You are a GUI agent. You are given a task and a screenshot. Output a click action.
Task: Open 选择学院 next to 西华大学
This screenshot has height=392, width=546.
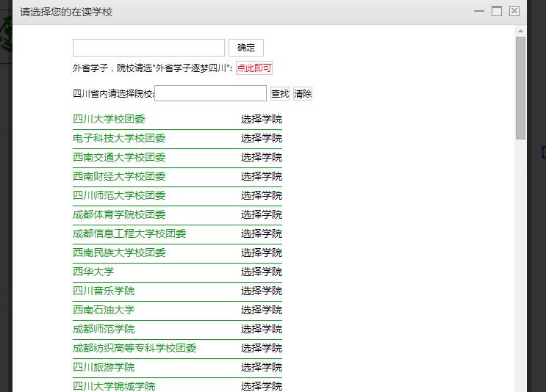[x=261, y=272]
